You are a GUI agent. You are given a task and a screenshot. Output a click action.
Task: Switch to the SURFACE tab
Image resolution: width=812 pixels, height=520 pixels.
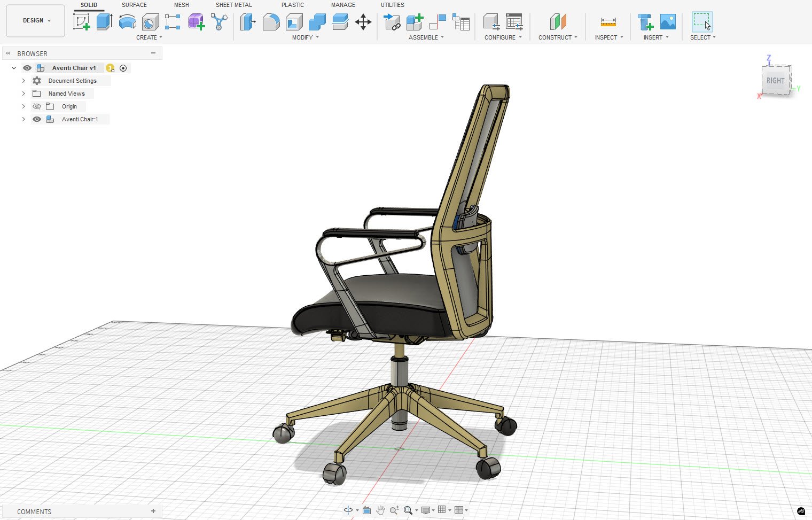tap(134, 5)
